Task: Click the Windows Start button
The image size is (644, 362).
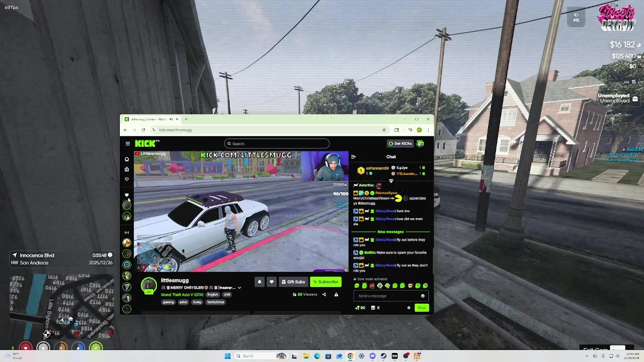Action: click(227, 356)
